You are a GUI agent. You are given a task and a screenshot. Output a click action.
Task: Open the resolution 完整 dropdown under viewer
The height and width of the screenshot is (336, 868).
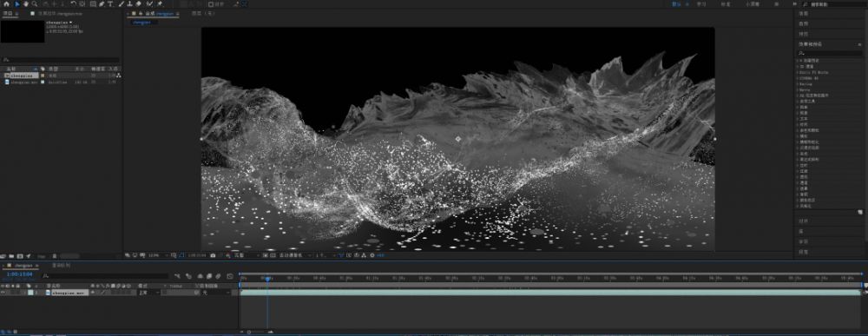pyautogui.click(x=246, y=255)
